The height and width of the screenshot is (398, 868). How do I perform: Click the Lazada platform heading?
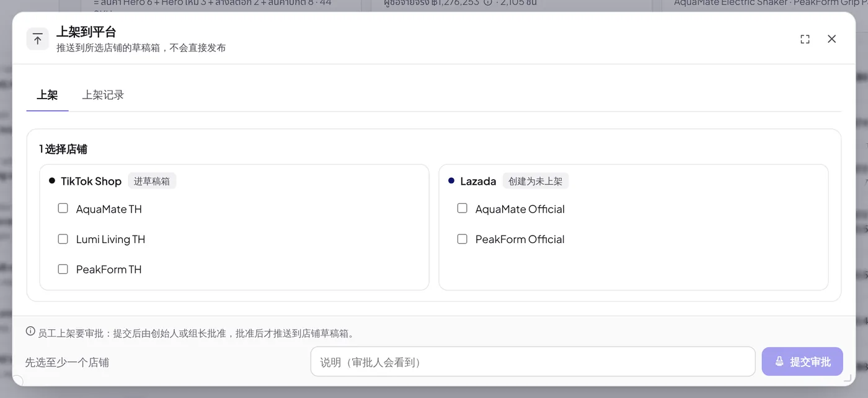[478, 181]
